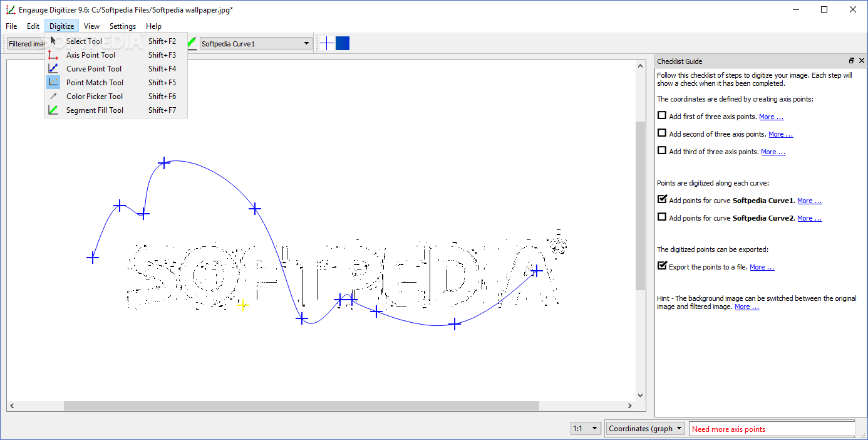
Task: Open the Coordinates (graph units dropdown
Action: coord(646,429)
